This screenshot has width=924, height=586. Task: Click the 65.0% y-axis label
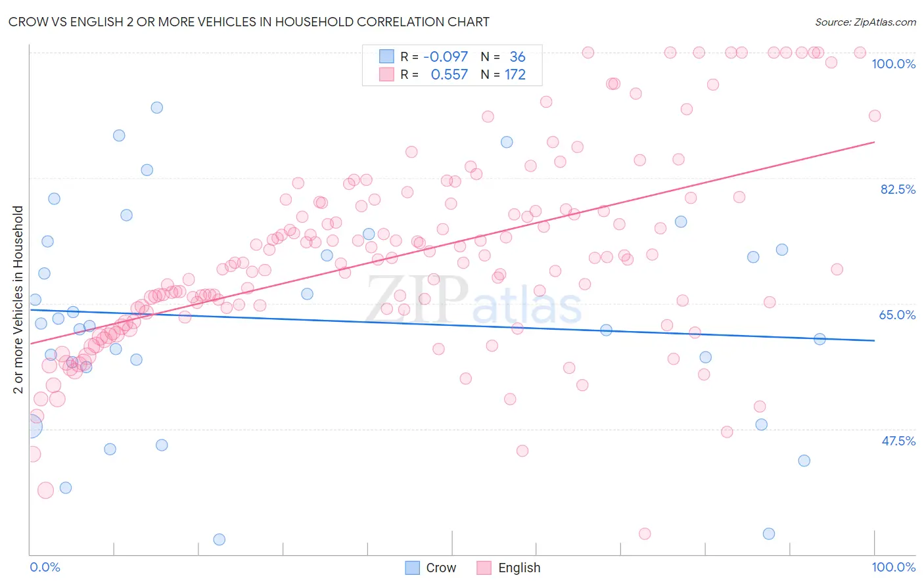point(898,315)
